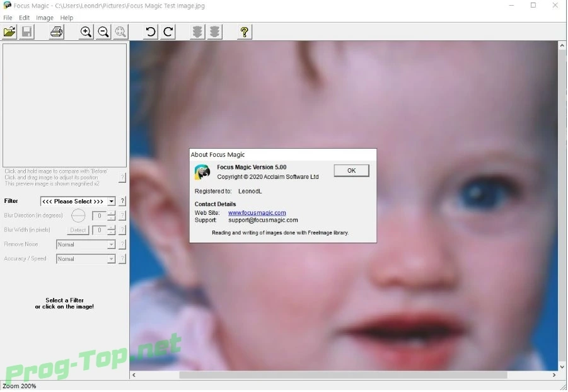The image size is (568, 392).
Task: Click the Zoom Out magnifier icon
Action: pos(103,32)
